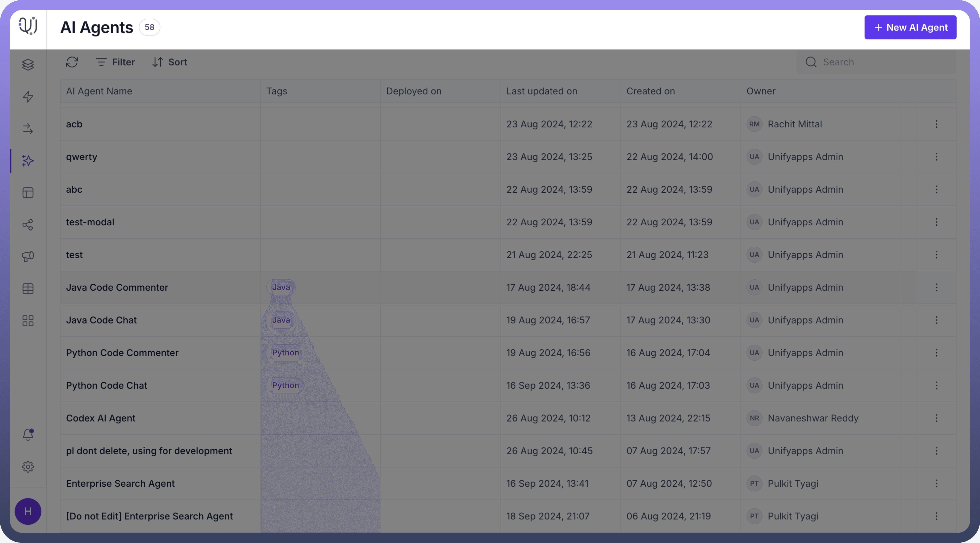Screen dimensions: 980x543
Task: Click the Last updated on column header
Action: 541,91
